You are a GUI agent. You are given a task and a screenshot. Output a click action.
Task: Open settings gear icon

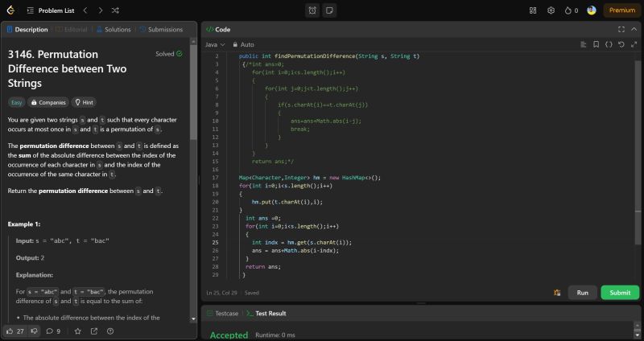pyautogui.click(x=551, y=10)
